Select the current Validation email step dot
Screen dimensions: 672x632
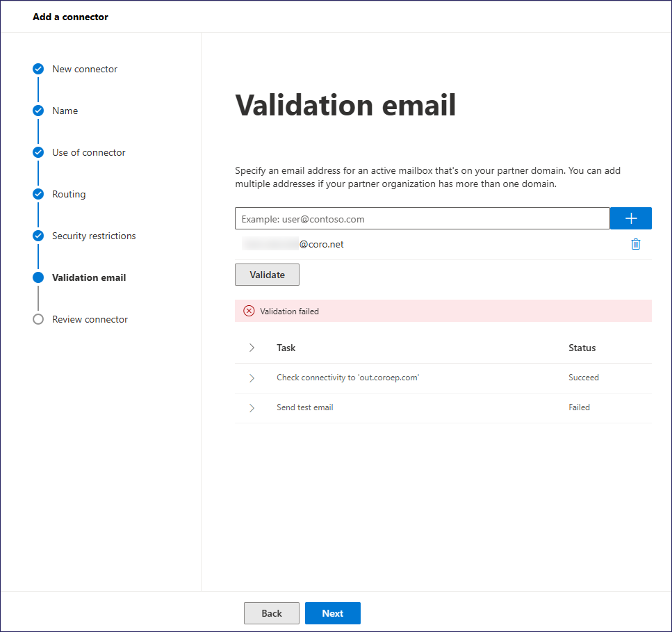point(38,277)
